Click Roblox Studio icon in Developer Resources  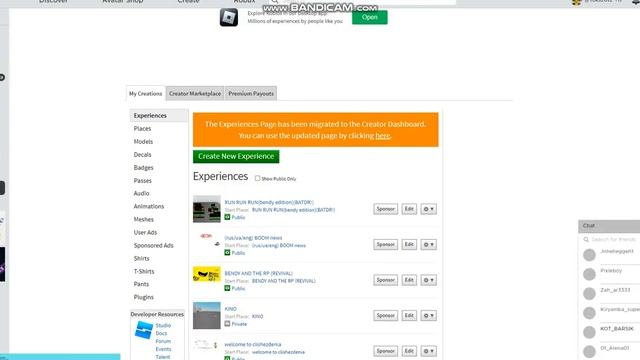[144, 330]
